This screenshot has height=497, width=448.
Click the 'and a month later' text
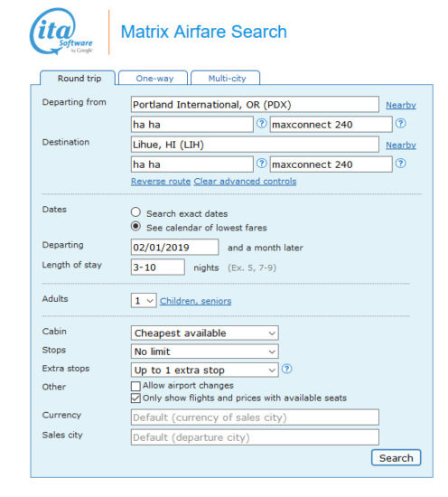(x=266, y=248)
